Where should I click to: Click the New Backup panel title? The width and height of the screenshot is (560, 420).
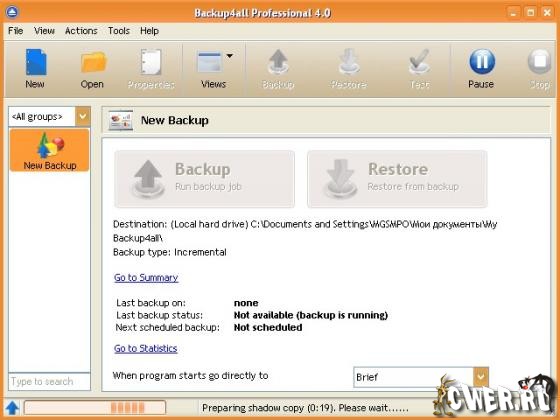[x=175, y=120]
